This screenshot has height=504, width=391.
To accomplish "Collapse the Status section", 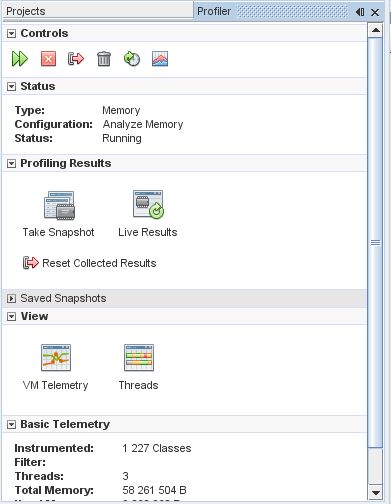I will 11,87.
